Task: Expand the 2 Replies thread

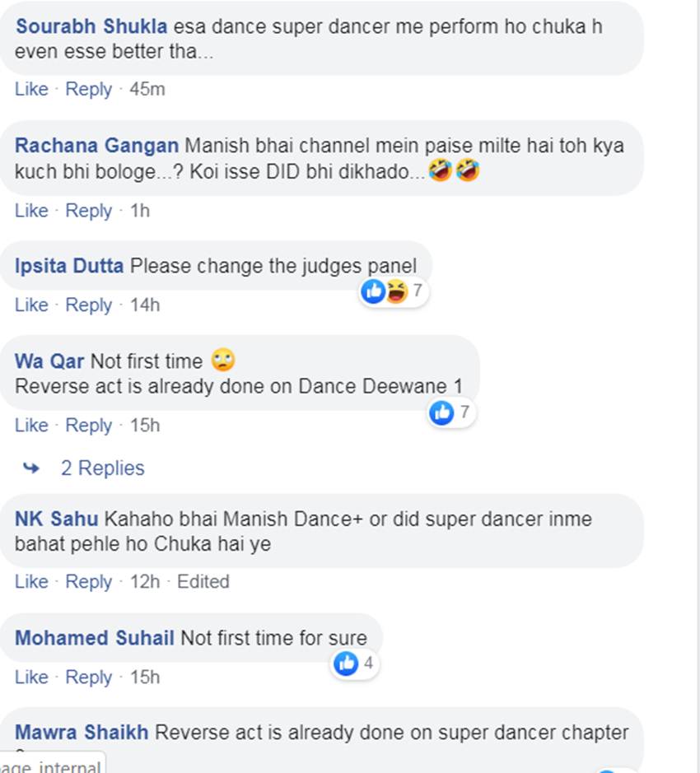Action: click(103, 468)
